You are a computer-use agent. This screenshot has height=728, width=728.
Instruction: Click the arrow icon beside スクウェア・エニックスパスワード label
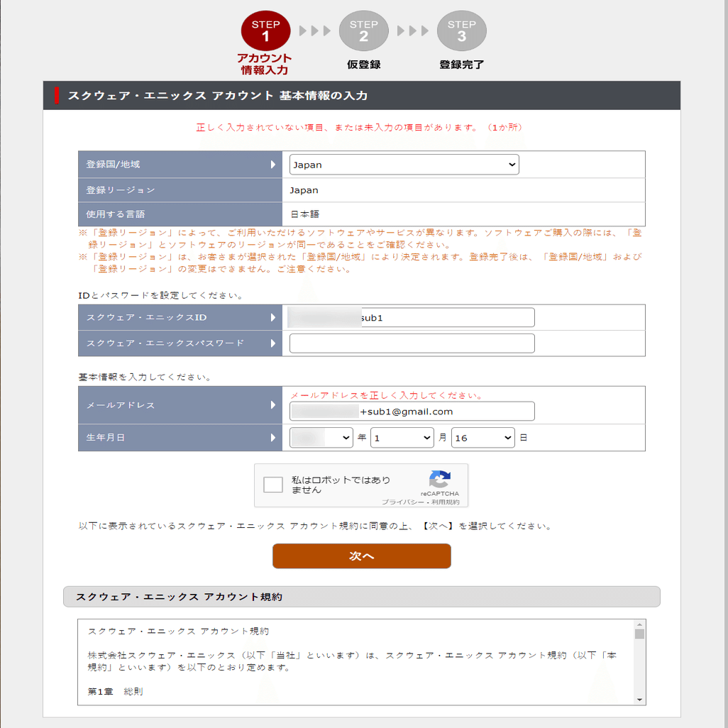(x=273, y=343)
